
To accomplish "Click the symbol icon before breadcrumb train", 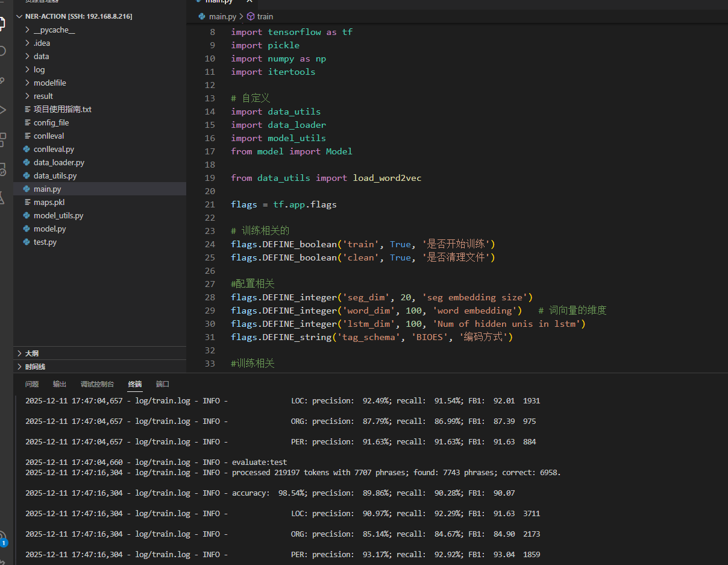I will coord(251,16).
